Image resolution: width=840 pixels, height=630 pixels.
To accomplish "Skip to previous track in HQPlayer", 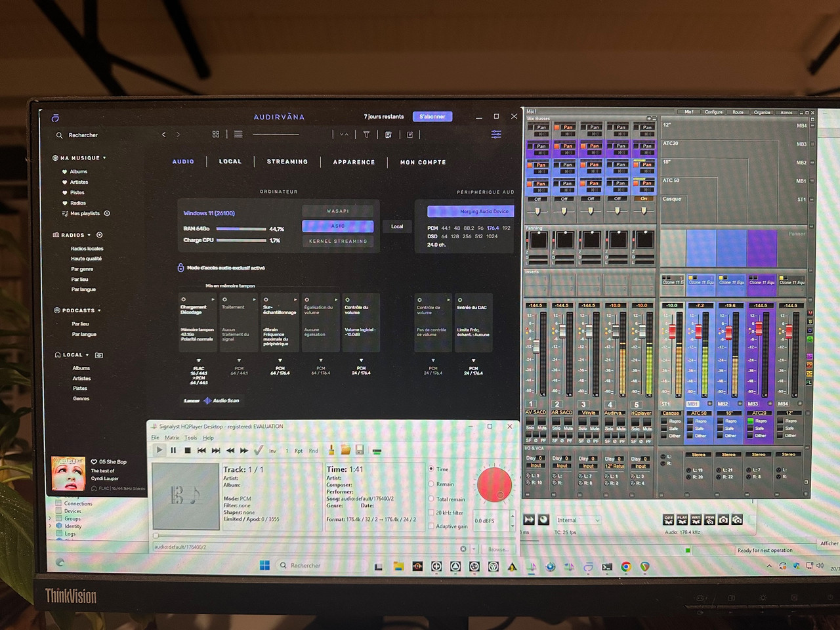I will point(201,450).
